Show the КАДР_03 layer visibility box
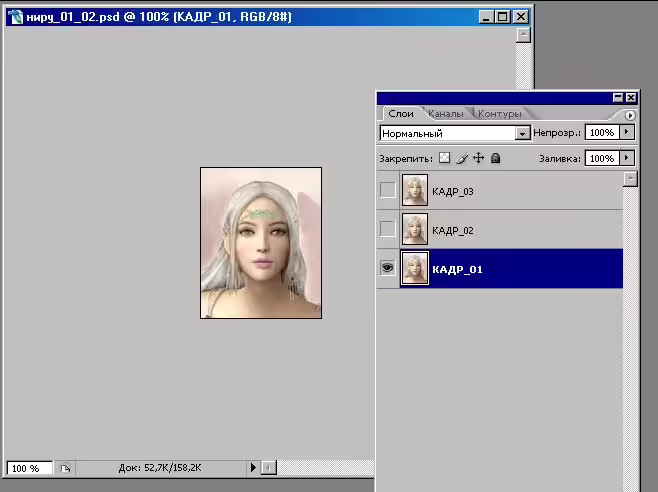Image resolution: width=658 pixels, height=492 pixels. [x=387, y=190]
